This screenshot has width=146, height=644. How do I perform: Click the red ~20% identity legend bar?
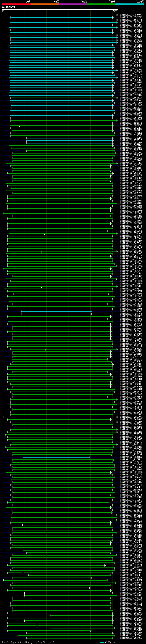tap(16, 4)
